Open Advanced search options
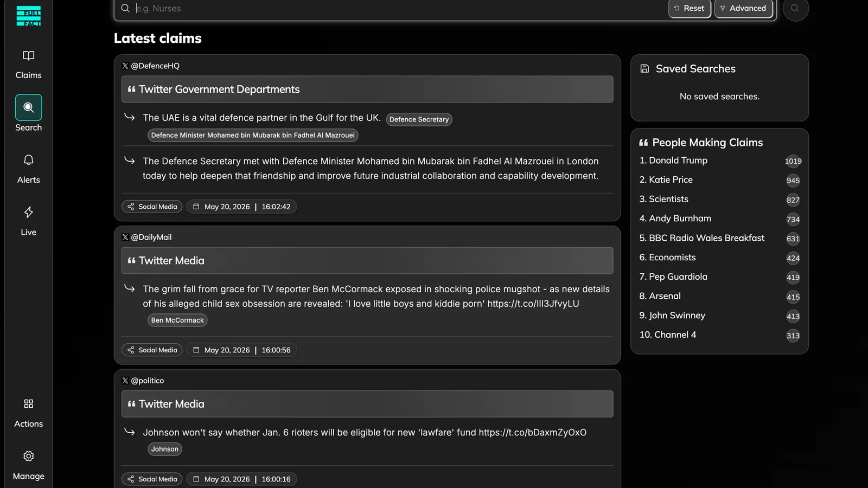This screenshot has width=868, height=488. pyautogui.click(x=743, y=8)
